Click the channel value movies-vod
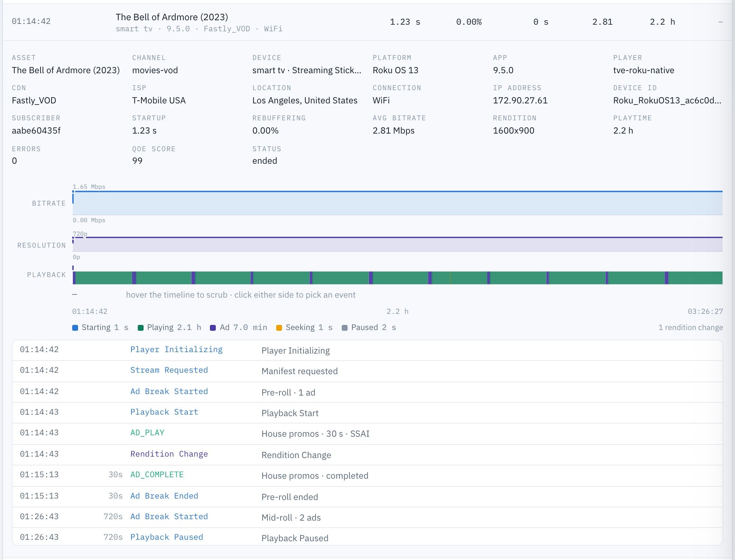Image resolution: width=735 pixels, height=560 pixels. tap(155, 70)
